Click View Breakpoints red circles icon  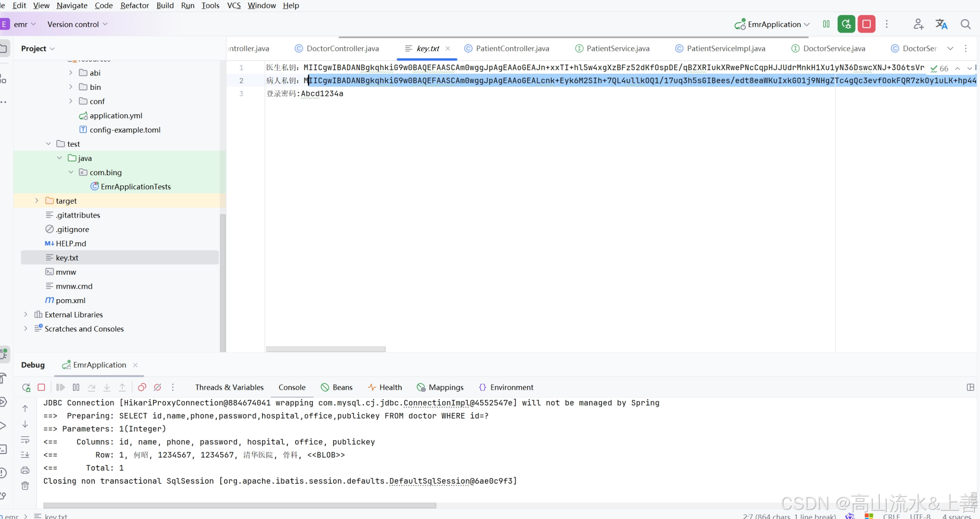coord(142,387)
